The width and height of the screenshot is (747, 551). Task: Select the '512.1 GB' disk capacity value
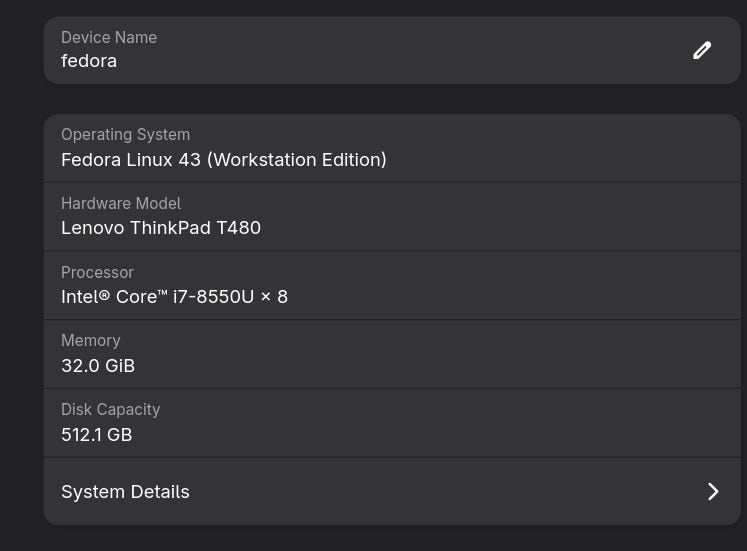tap(97, 434)
